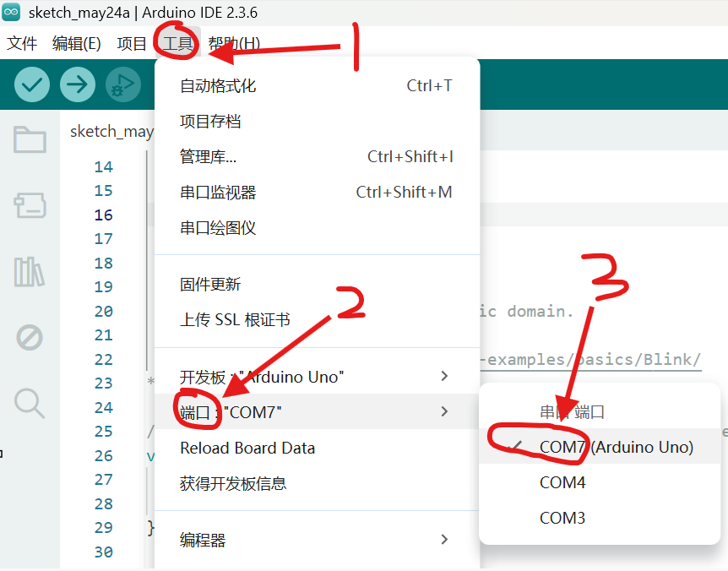Open the Library Manager books icon
The height and width of the screenshot is (571, 728).
pyautogui.click(x=30, y=272)
